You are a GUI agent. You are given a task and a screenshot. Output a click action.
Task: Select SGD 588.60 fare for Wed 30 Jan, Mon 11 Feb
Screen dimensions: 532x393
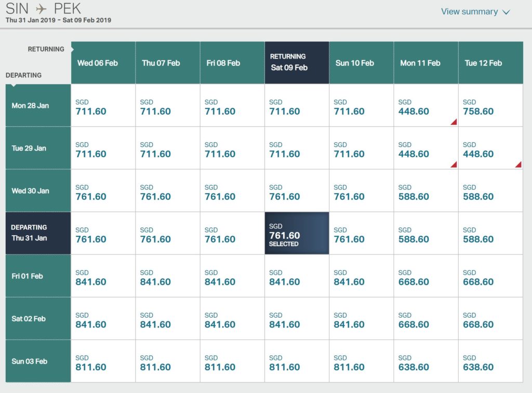click(x=425, y=191)
